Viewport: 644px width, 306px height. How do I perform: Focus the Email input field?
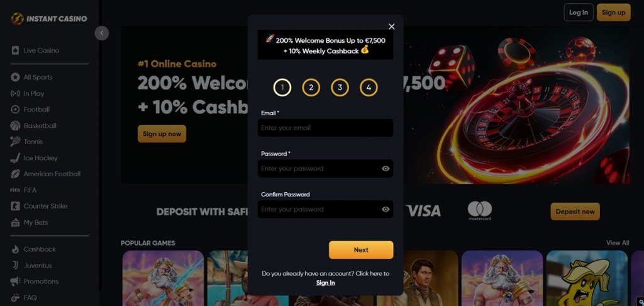tap(325, 128)
